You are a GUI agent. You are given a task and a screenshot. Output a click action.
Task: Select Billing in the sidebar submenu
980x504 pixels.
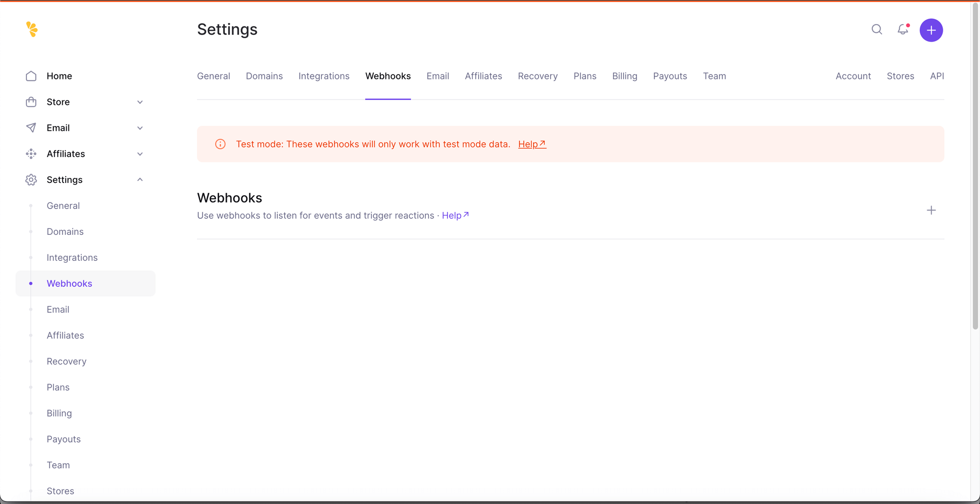59,413
